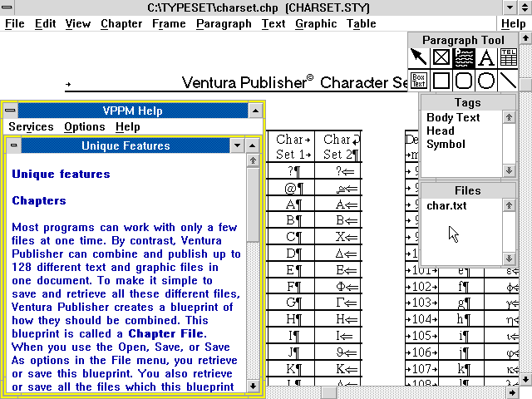Select the Ellipse drawing tool
Image resolution: width=532 pixels, height=399 pixels.
[486, 81]
